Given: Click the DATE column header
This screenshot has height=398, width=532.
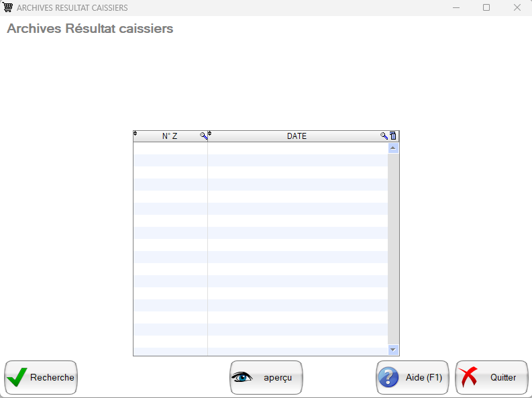Looking at the screenshot, I should [x=297, y=136].
